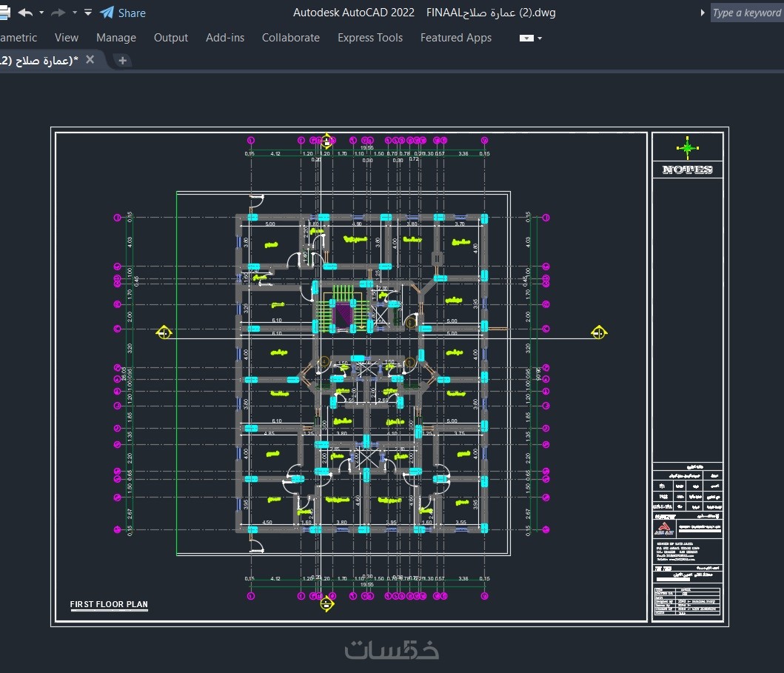This screenshot has height=673, width=784.
Task: Select the green north arrow symbol above NOTES
Action: 687,148
